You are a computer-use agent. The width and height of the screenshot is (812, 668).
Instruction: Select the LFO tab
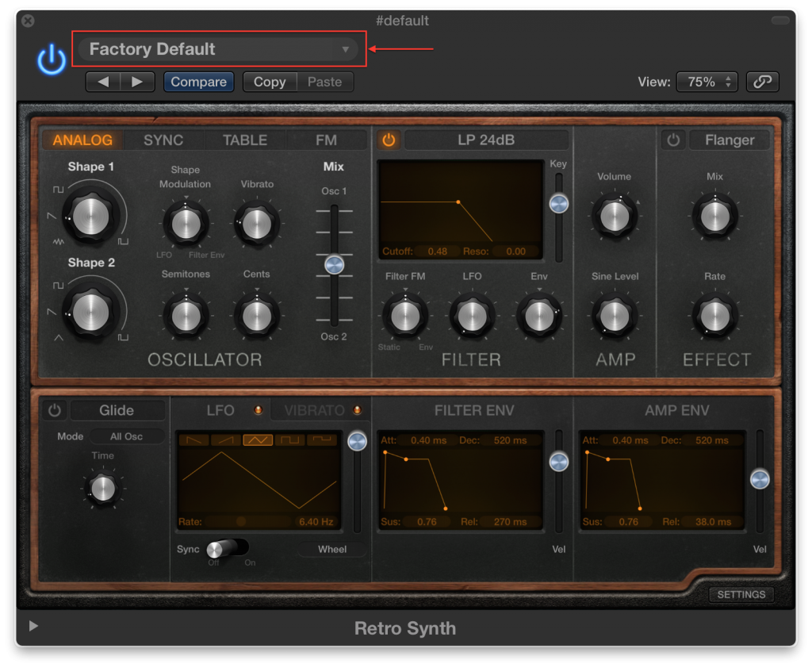pos(220,410)
